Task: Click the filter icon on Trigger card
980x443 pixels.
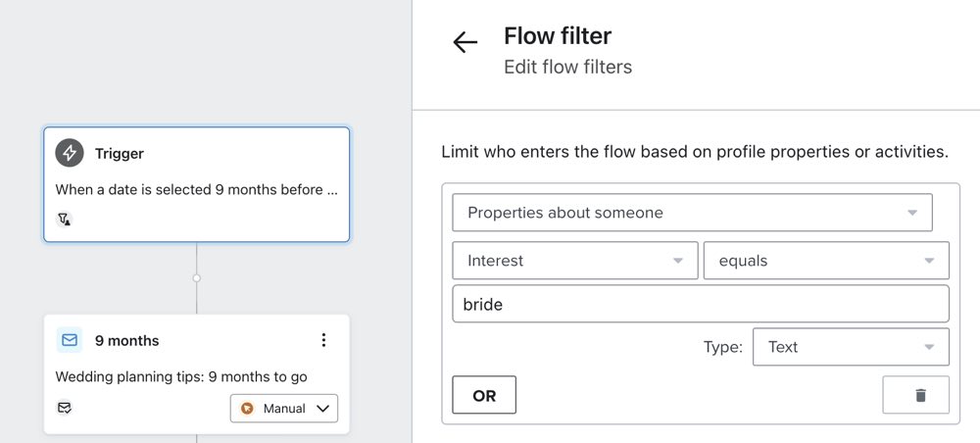Action: (65, 219)
